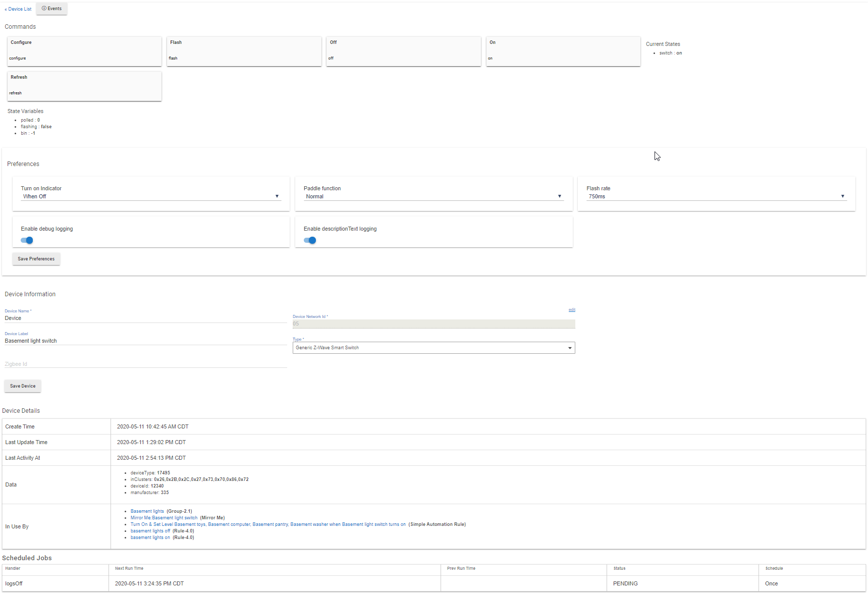868x593 pixels.
Task: Toggle Enable debug logging switch
Action: click(27, 240)
